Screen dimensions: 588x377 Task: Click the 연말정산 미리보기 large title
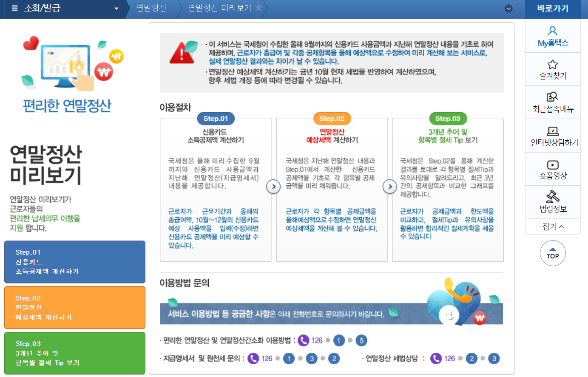(x=45, y=165)
